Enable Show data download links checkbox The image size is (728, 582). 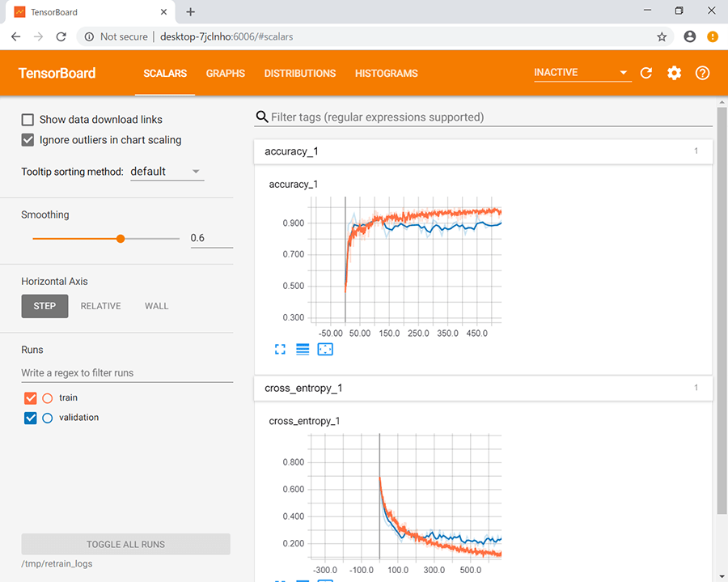[x=28, y=120]
